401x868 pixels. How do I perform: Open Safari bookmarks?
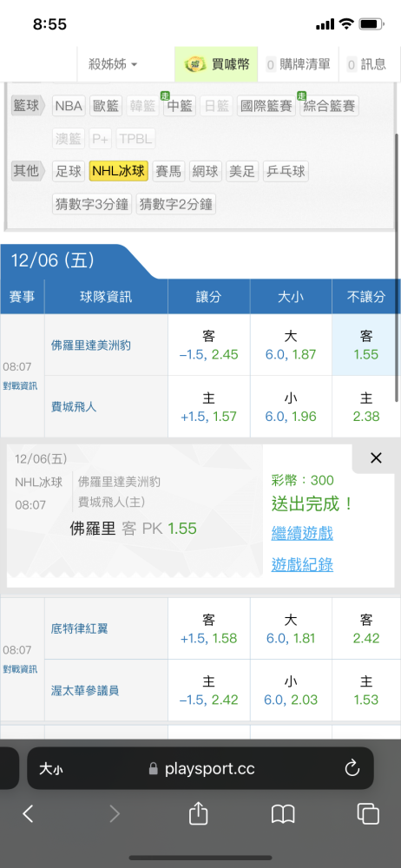(283, 814)
